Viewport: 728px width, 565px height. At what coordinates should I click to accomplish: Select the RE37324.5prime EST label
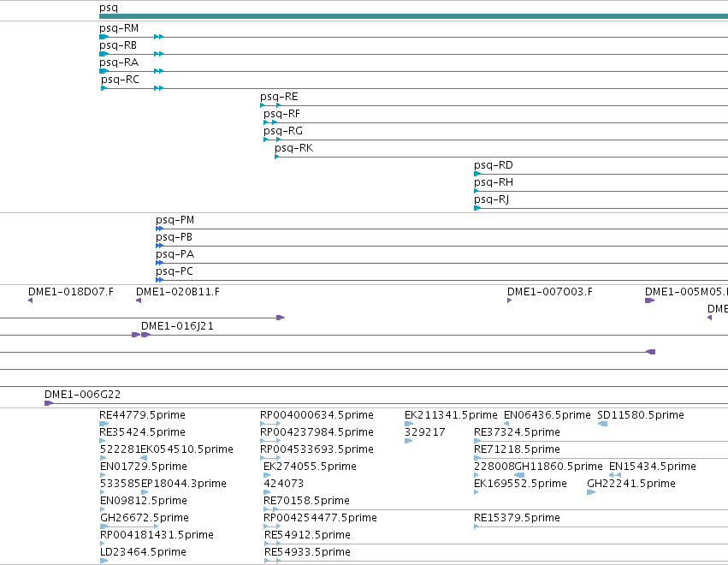click(517, 432)
